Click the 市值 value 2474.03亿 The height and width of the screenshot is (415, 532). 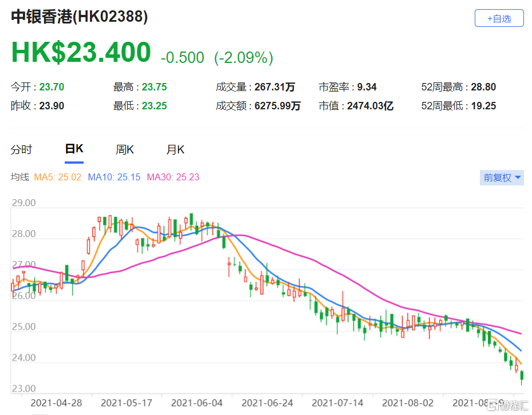coord(370,106)
